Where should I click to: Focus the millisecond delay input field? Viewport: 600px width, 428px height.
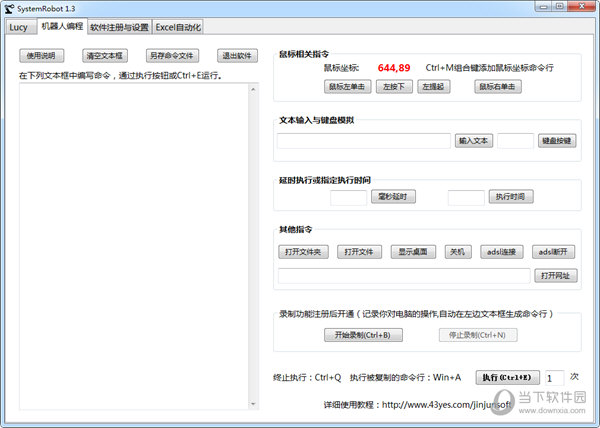348,197
